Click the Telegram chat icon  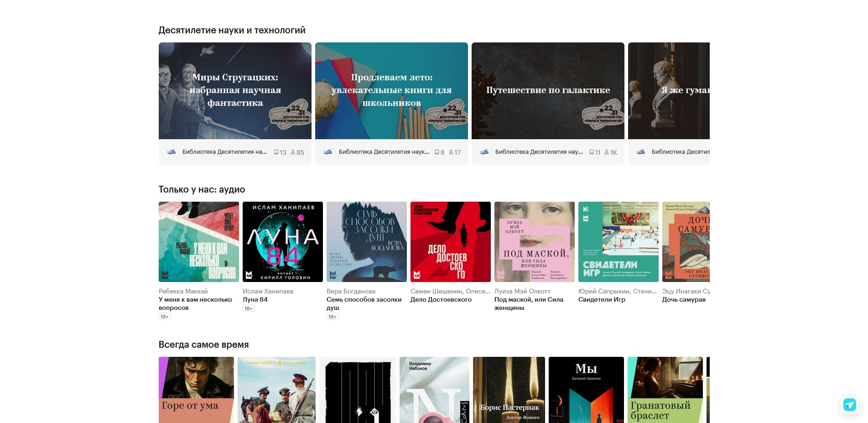(849, 405)
